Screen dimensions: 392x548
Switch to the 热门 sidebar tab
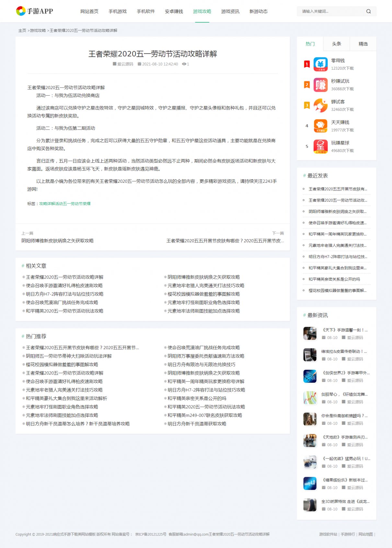310,44
